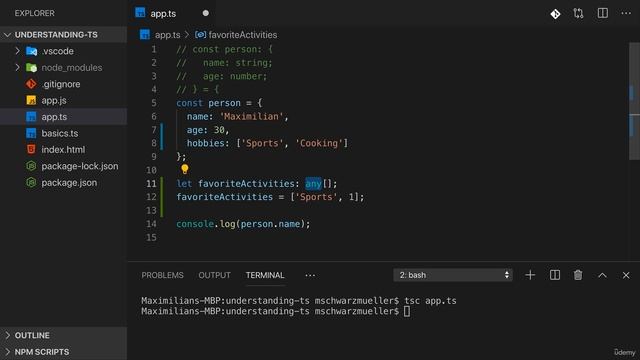Select the TERMINAL tab
Screen dimensions: 640x360
pos(265,276)
